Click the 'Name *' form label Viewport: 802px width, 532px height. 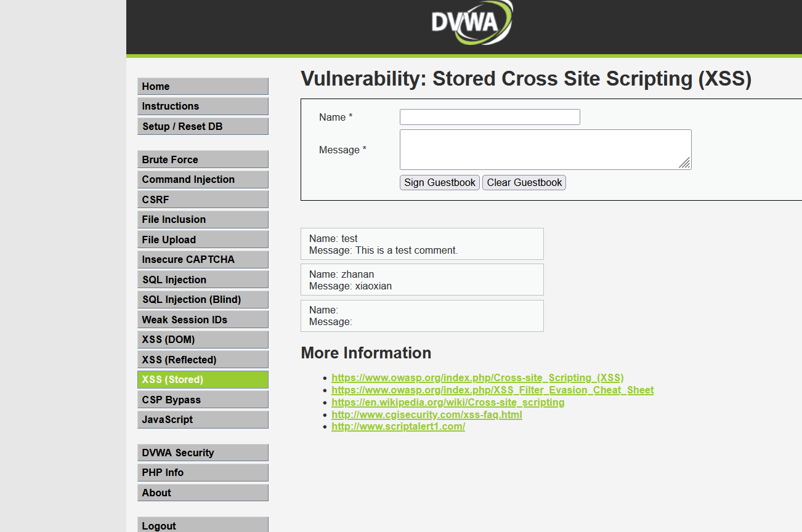pyautogui.click(x=336, y=117)
